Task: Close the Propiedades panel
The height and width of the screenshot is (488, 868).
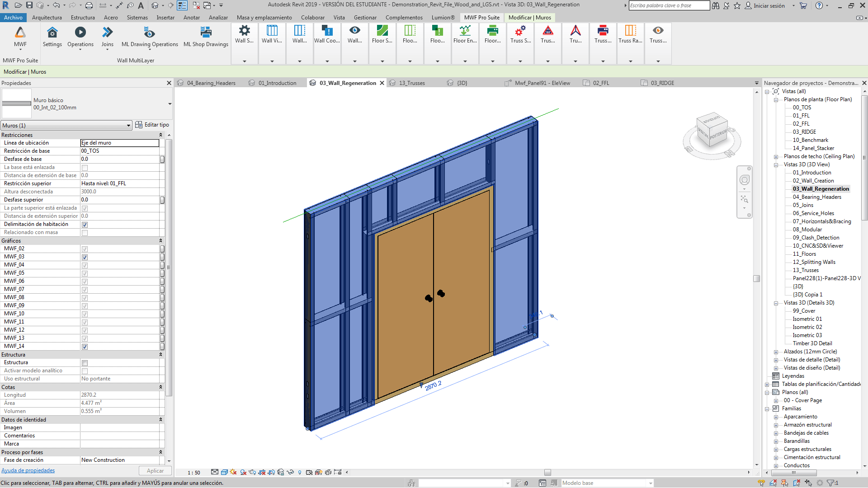Action: (169, 83)
